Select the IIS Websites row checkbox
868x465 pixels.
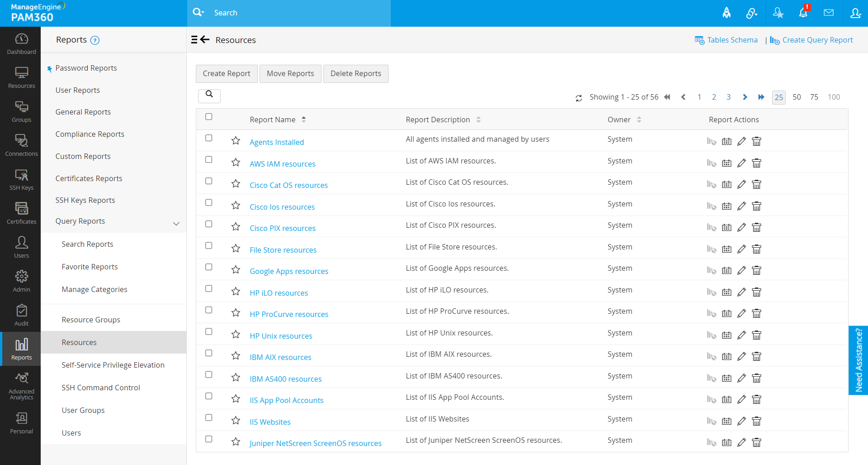coord(209,417)
